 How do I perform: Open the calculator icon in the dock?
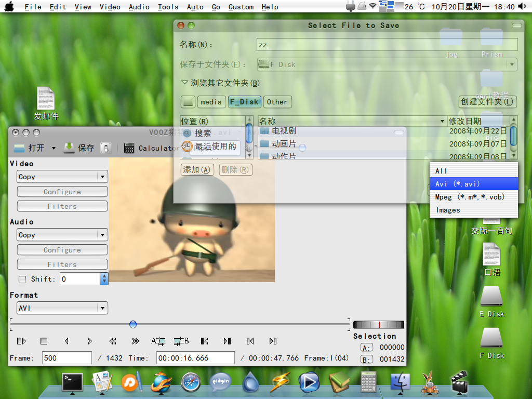click(x=368, y=382)
